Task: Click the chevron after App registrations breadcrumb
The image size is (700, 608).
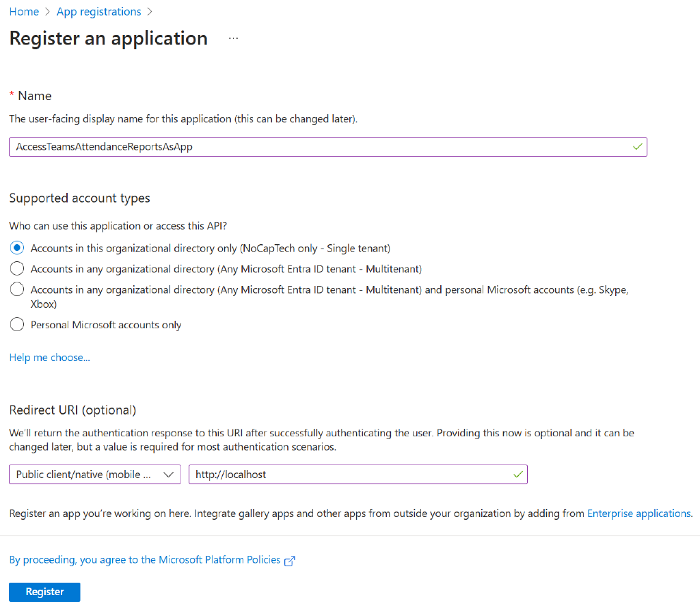Action: (x=150, y=12)
